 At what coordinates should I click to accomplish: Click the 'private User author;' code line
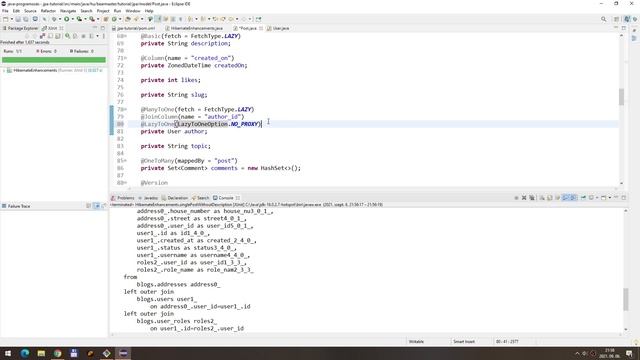coord(174,131)
